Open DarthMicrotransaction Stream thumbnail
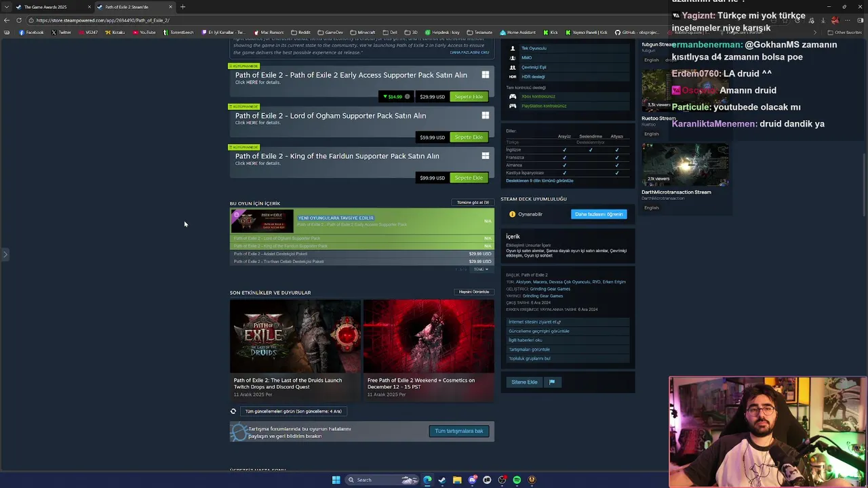This screenshot has width=868, height=488. coord(685,165)
